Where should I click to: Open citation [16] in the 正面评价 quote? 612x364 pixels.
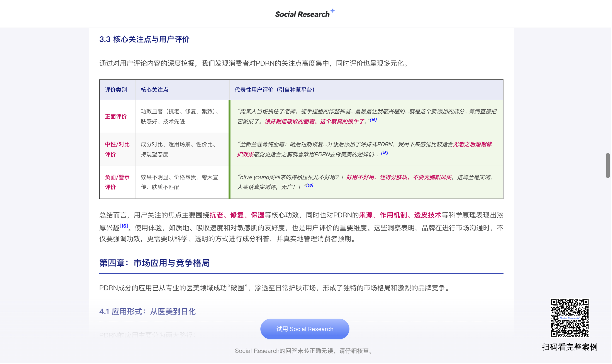[x=373, y=120]
